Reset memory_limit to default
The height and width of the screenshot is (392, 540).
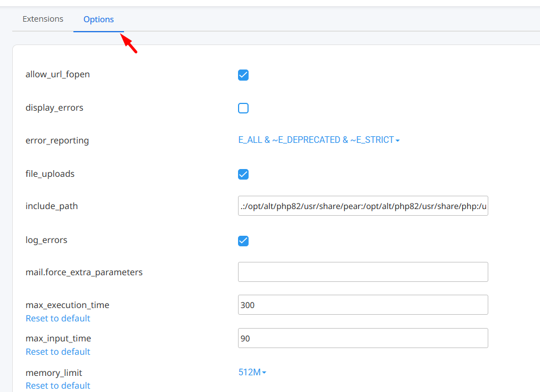(58, 385)
